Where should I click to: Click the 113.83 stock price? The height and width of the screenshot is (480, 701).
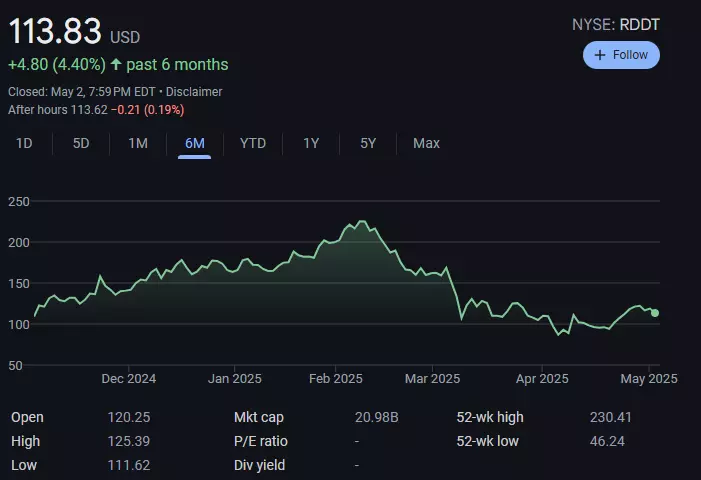pyautogui.click(x=55, y=31)
